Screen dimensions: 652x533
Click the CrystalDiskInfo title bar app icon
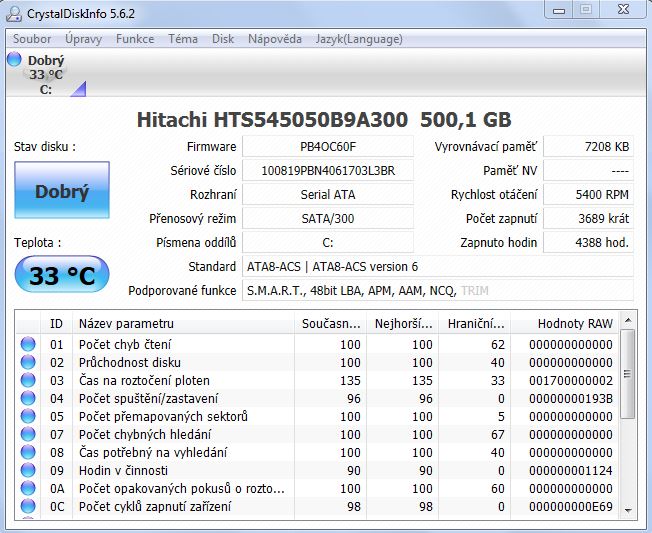tap(15, 13)
